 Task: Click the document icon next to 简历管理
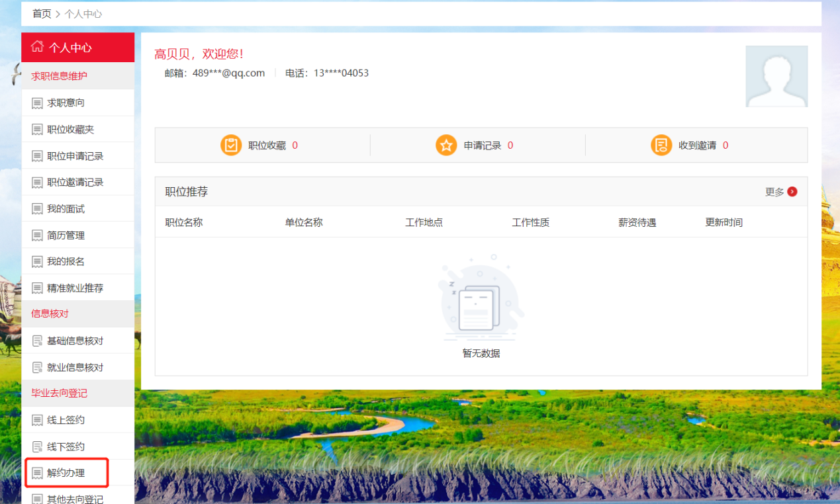tap(37, 235)
